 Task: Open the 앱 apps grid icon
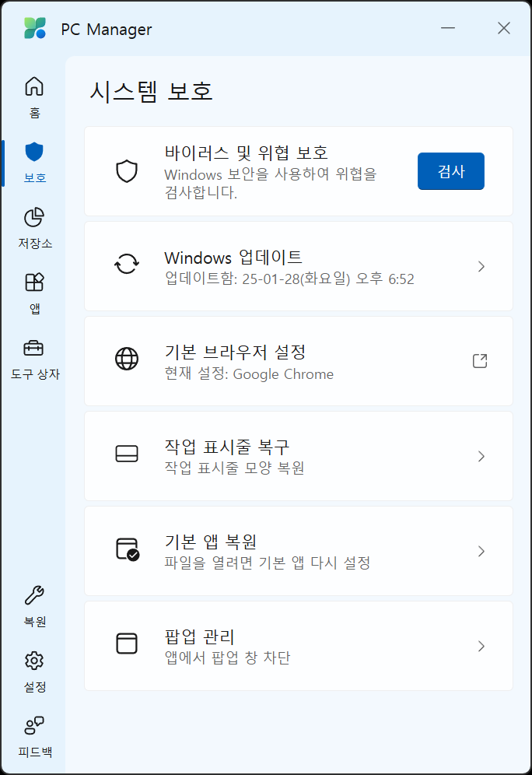(34, 282)
